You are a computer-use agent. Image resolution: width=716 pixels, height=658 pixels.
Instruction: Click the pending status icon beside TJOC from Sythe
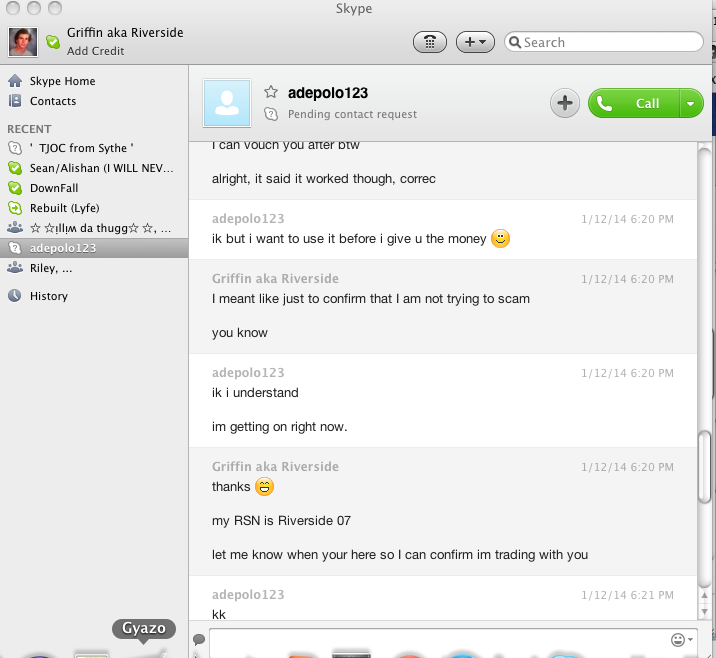pyautogui.click(x=15, y=148)
